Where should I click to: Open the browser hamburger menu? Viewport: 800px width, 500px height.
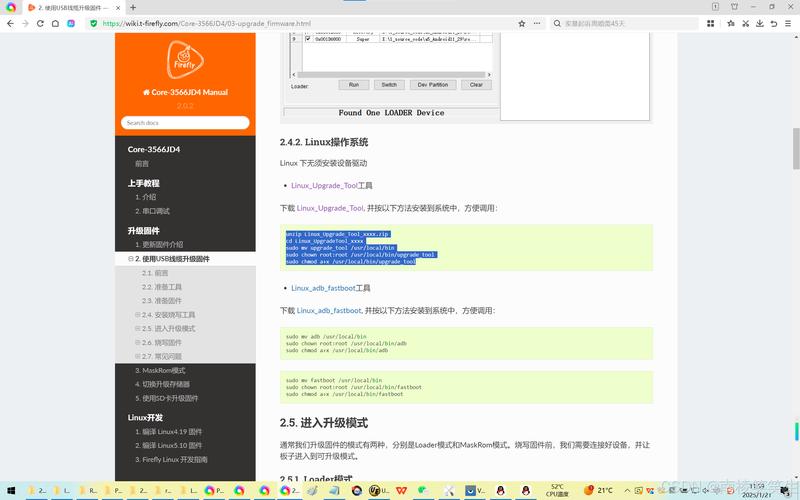point(788,23)
